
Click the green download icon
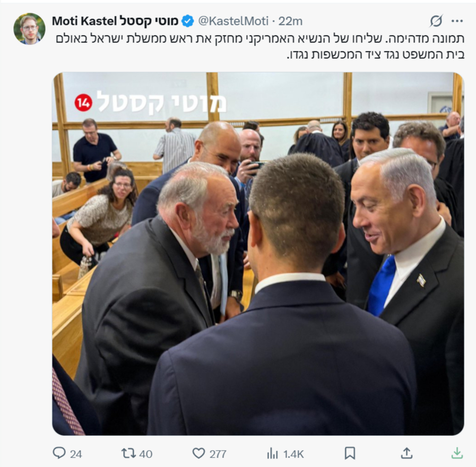[x=457, y=453]
